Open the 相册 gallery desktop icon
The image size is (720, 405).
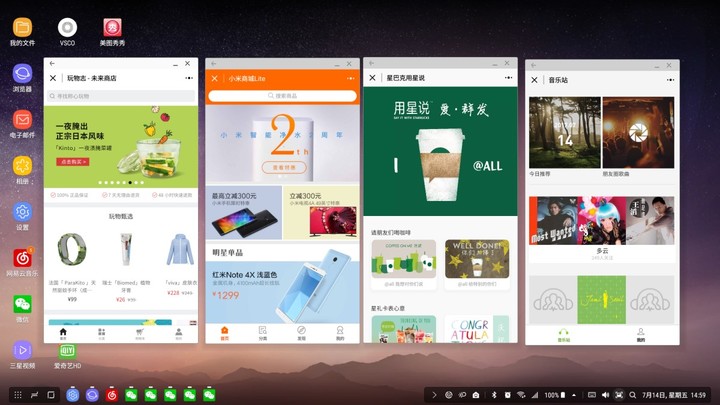pyautogui.click(x=22, y=166)
